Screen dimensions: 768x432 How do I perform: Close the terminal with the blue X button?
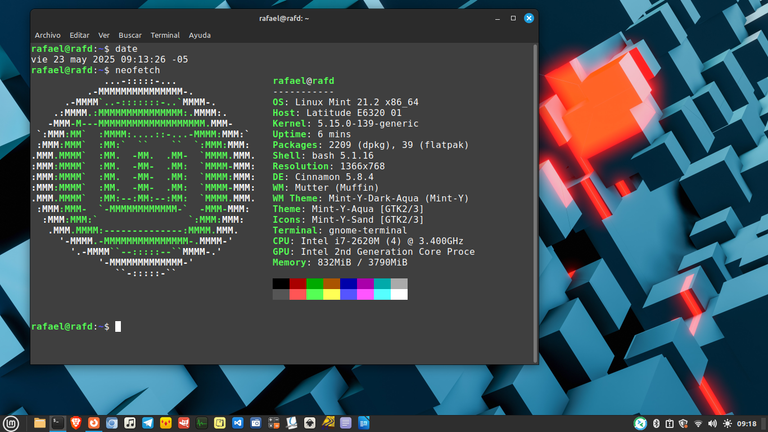click(x=529, y=18)
